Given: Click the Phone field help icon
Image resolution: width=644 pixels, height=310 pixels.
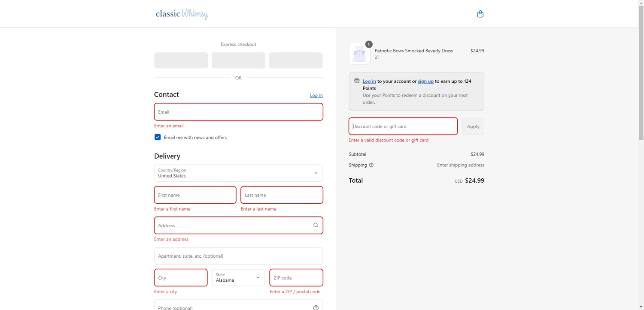Looking at the screenshot, I should [316, 307].
